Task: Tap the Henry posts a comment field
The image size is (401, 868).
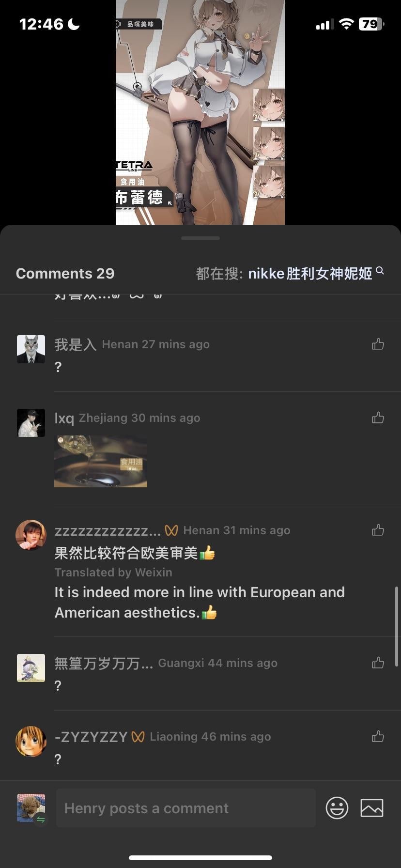Action: point(186,808)
